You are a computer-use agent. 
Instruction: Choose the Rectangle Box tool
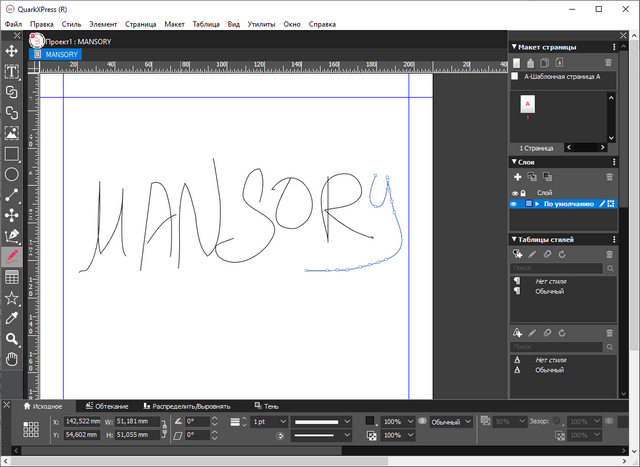click(x=12, y=154)
